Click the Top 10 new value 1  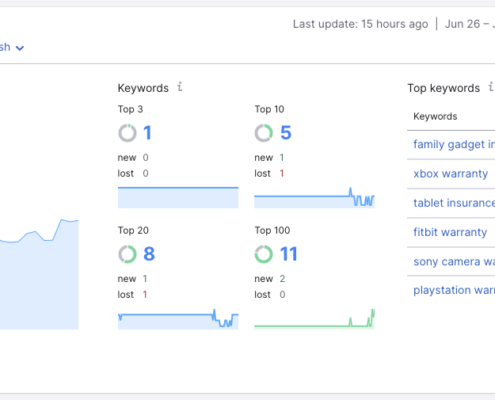(x=282, y=157)
